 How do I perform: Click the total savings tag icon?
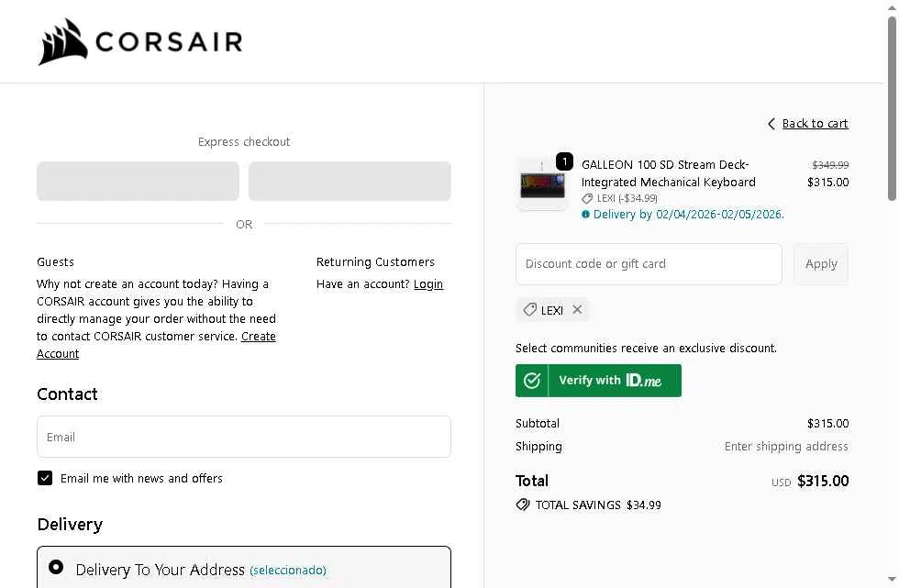[x=522, y=505]
